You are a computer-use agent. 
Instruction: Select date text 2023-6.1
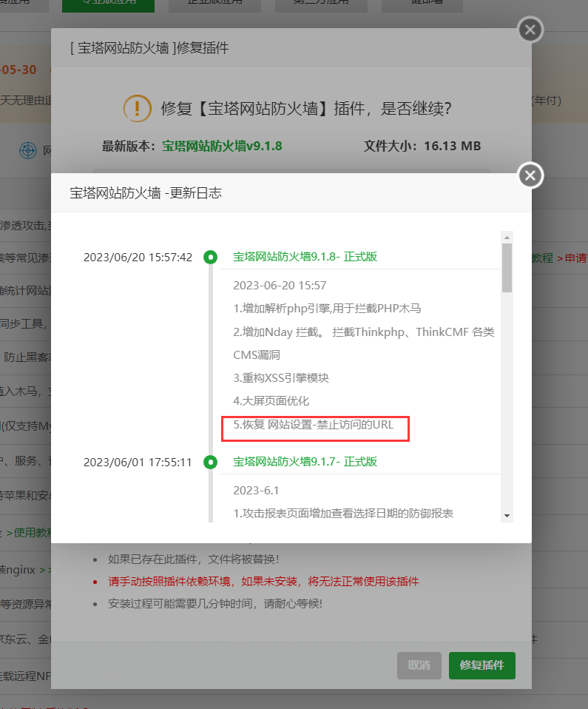point(256,490)
